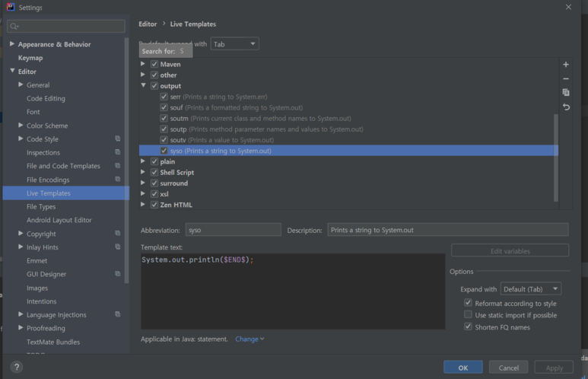The image size is (588, 379).
Task: Toggle the Maven template group checkbox
Action: pos(154,64)
